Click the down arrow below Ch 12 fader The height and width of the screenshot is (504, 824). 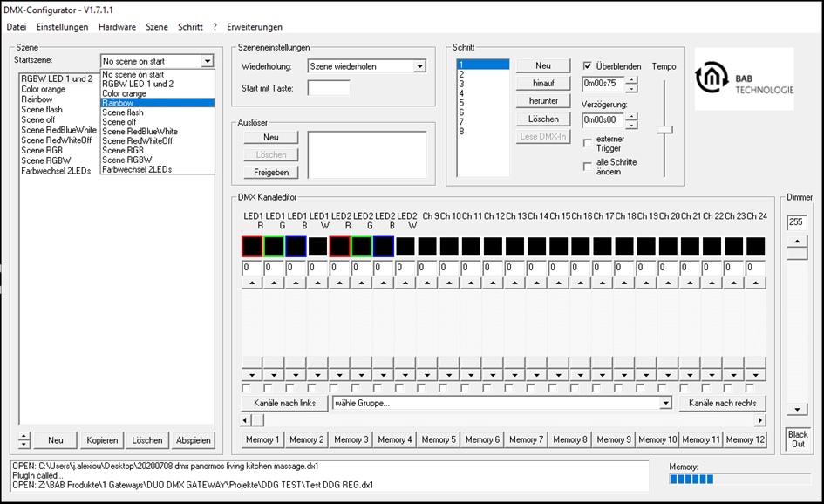click(x=493, y=375)
